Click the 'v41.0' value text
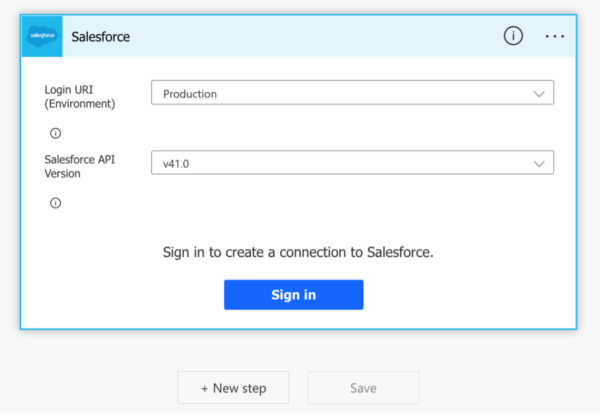Image resolution: width=600 pixels, height=415 pixels. coord(178,163)
